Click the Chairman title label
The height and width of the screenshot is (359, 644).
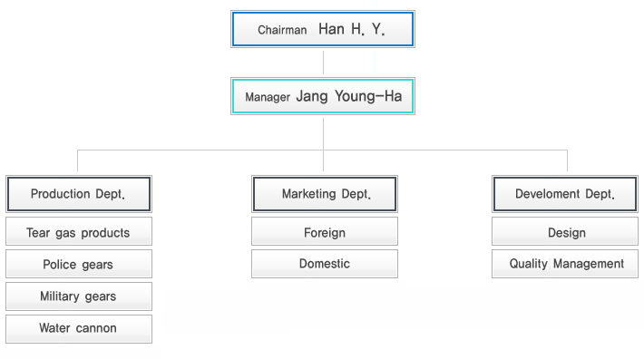[282, 30]
